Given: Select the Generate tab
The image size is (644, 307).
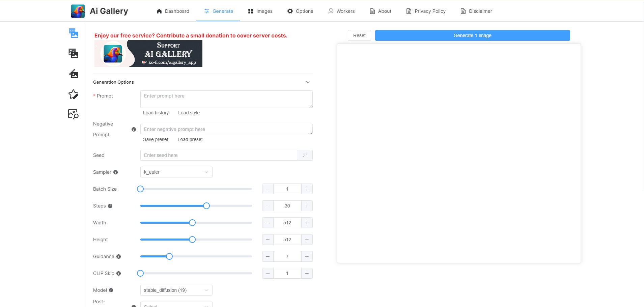Looking at the screenshot, I should (x=218, y=11).
